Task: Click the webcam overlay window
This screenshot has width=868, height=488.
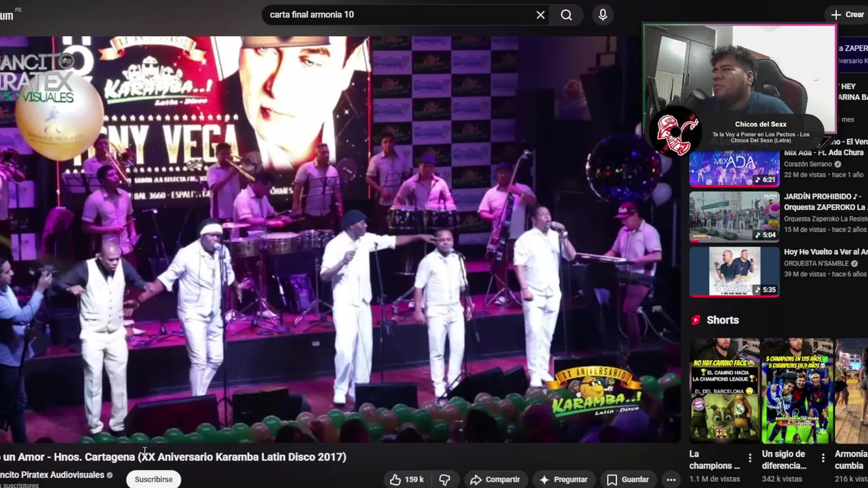Action: click(739, 78)
